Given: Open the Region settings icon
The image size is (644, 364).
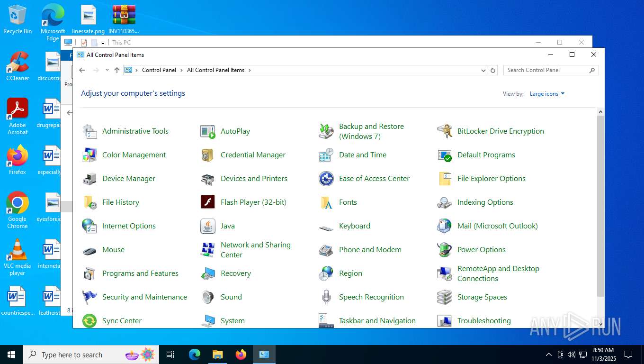Looking at the screenshot, I should coord(326,273).
